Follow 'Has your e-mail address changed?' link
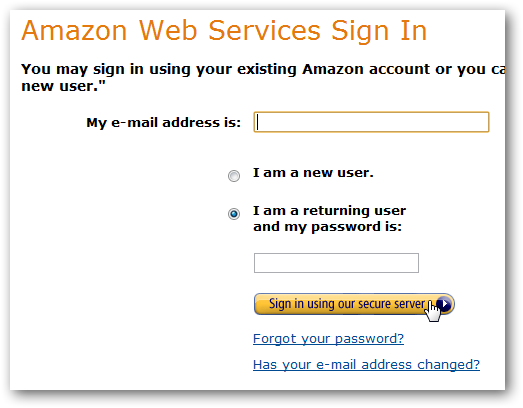The height and width of the screenshot is (408, 523). (366, 365)
